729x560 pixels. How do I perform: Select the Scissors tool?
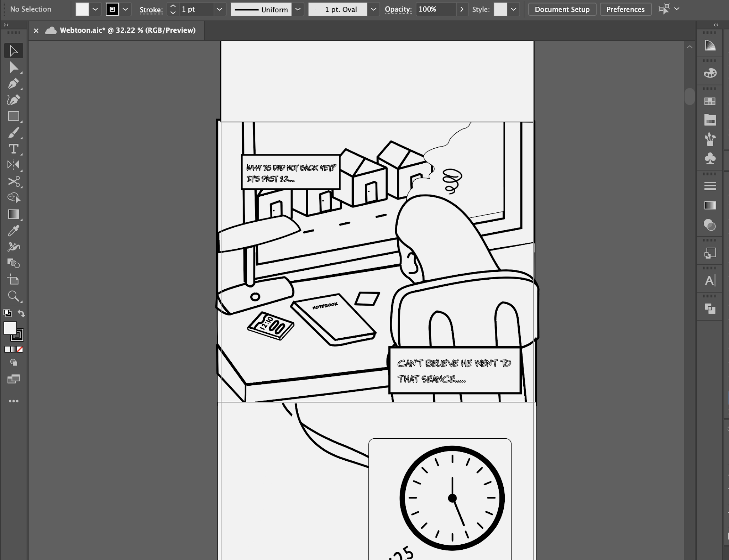14,181
